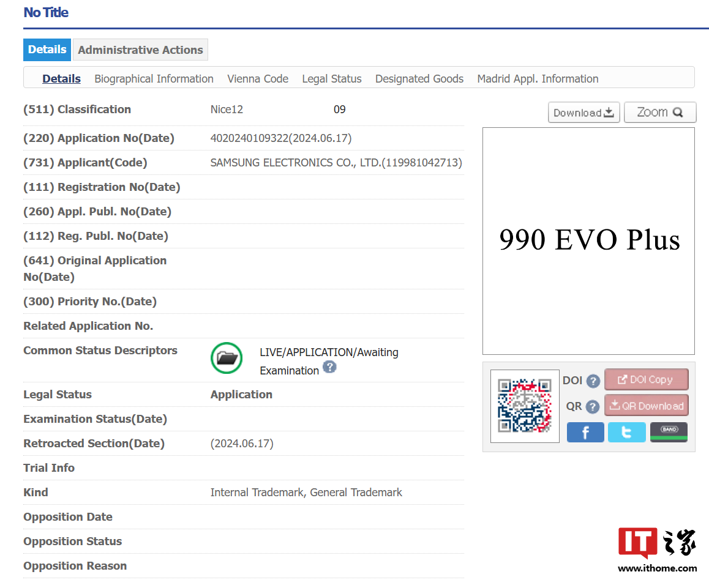This screenshot has height=588, width=709.
Task: Click the Common Status Descriptors label
Action: point(100,350)
